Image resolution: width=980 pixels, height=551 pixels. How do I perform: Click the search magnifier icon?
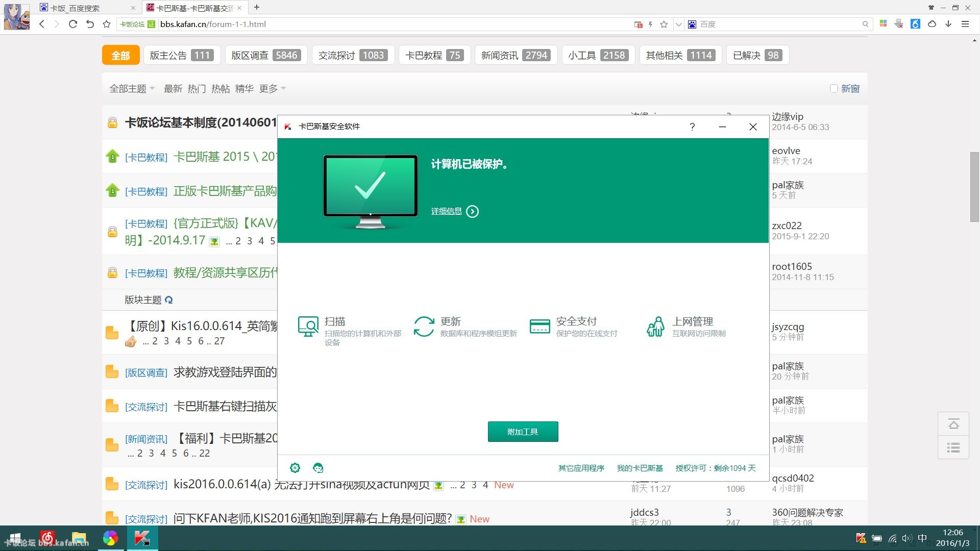tap(865, 24)
